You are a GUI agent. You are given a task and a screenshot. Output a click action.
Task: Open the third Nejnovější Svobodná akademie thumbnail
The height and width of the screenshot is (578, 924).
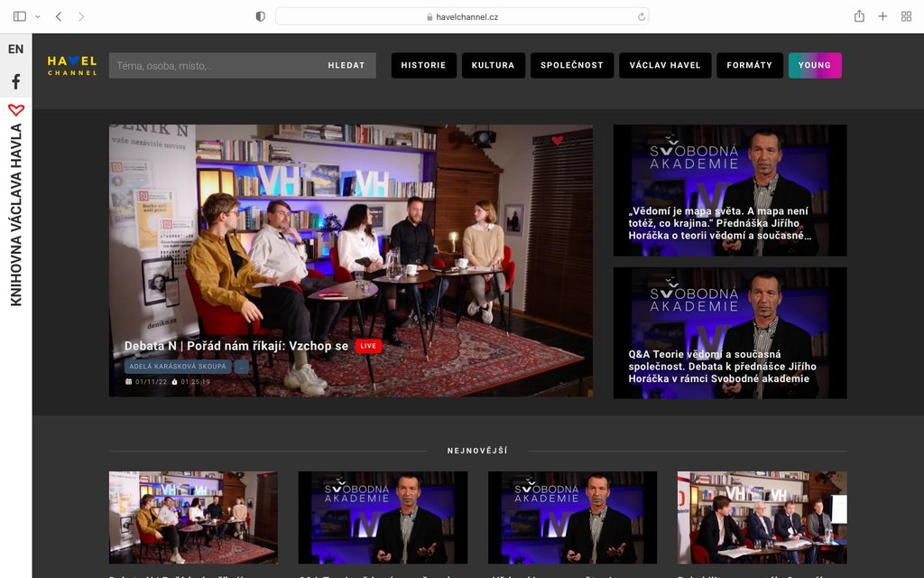[572, 517]
